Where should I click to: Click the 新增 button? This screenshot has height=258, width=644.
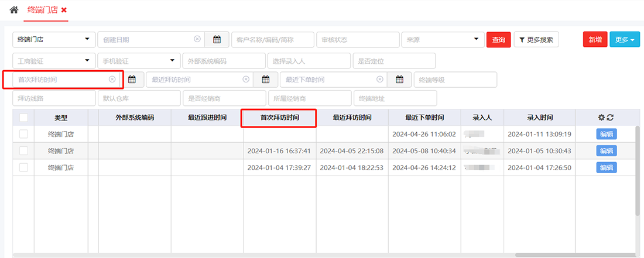tap(595, 40)
